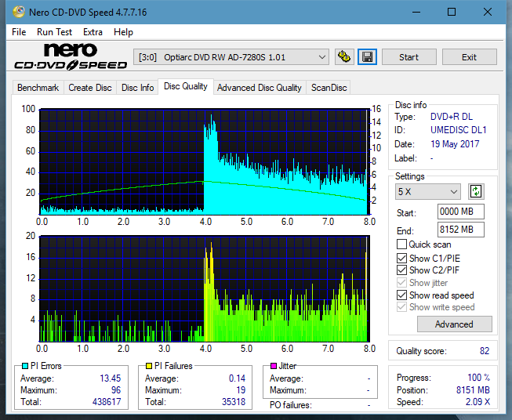
Task: Open the File menu
Action: point(19,32)
